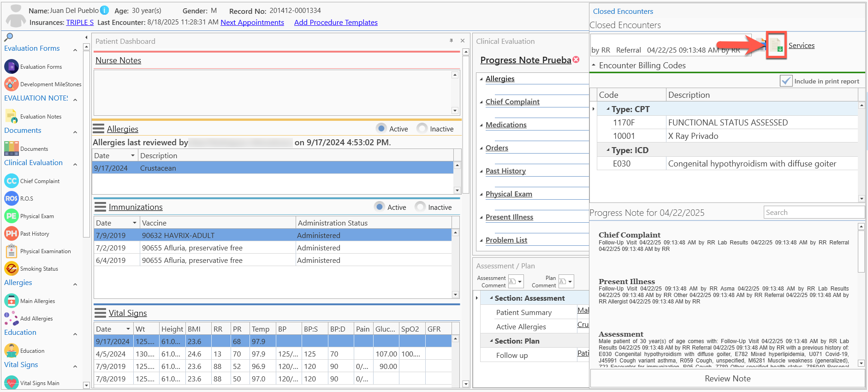868x392 pixels.
Task: Open the R.O.S sidebar icon
Action: pyautogui.click(x=12, y=199)
